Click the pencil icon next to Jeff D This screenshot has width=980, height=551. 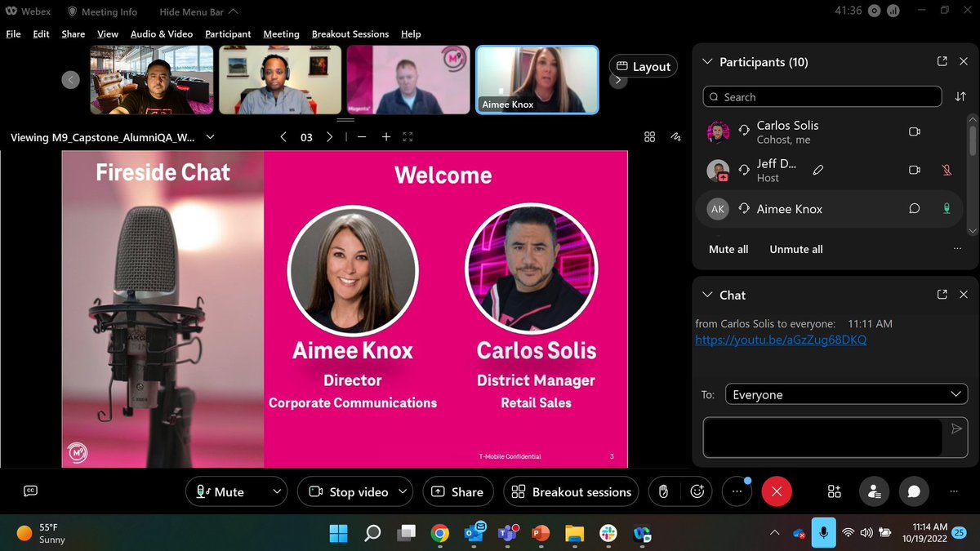(x=817, y=170)
